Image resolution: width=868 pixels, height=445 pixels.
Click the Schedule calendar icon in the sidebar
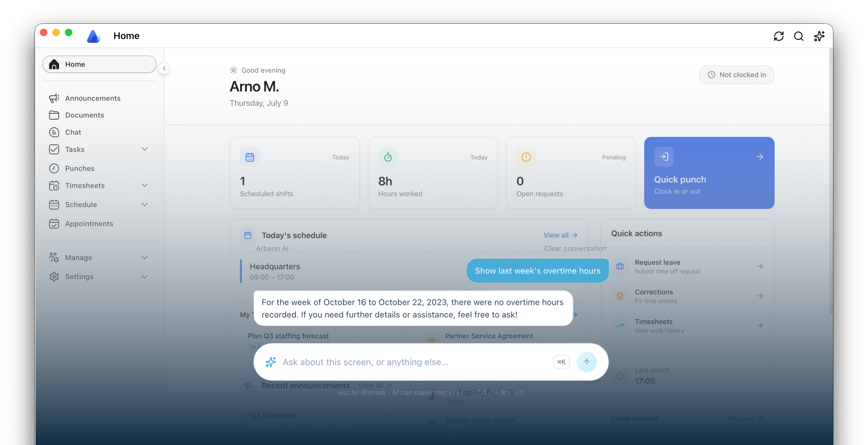coord(54,205)
